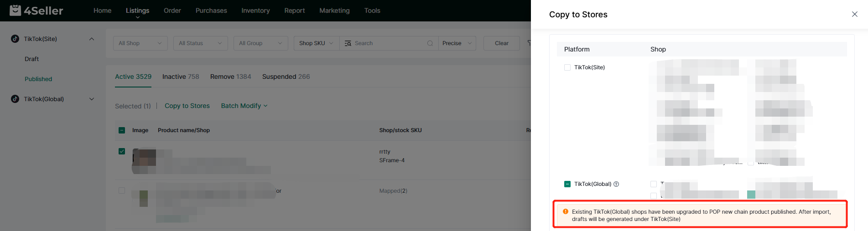Check the TikTok(Site) platform checkbox
Image resolution: width=868 pixels, height=231 pixels.
pos(567,67)
